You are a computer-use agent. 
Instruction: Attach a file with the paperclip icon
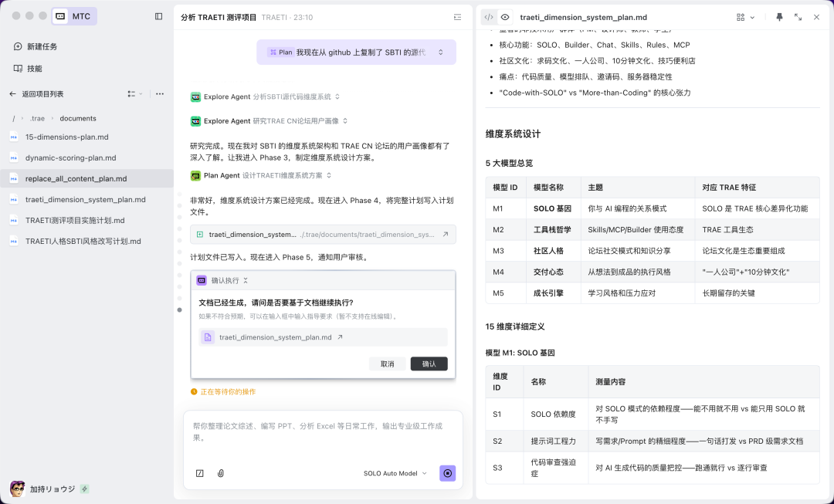click(x=220, y=473)
